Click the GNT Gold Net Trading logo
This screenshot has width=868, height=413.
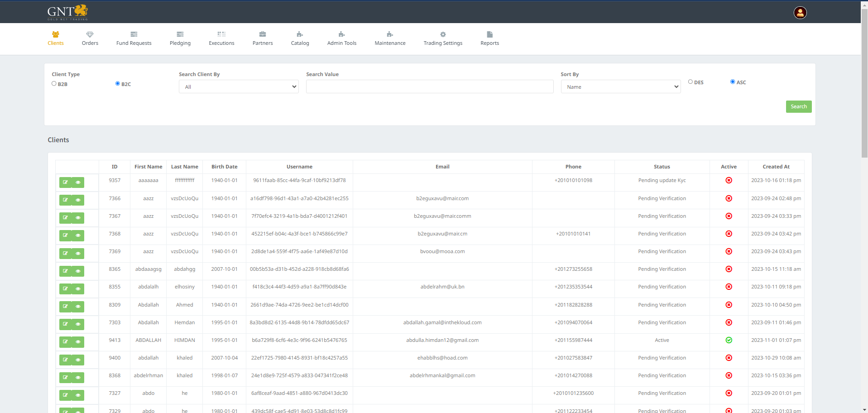[x=67, y=12]
